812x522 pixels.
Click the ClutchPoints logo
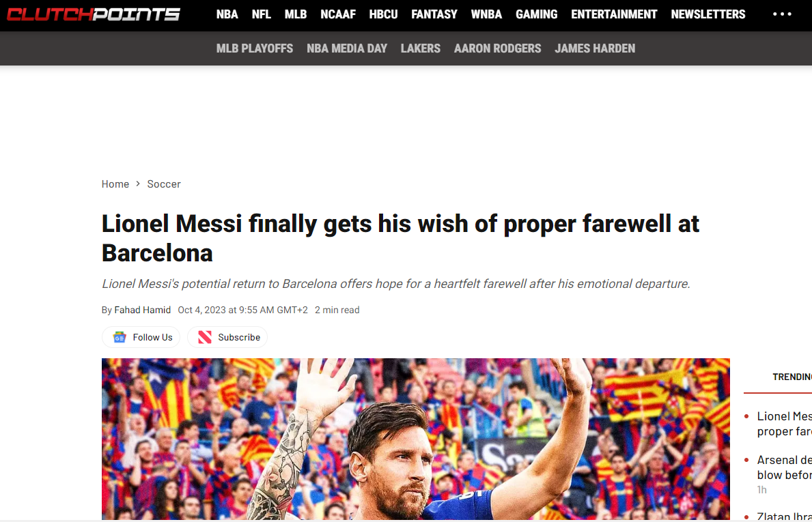[94, 14]
